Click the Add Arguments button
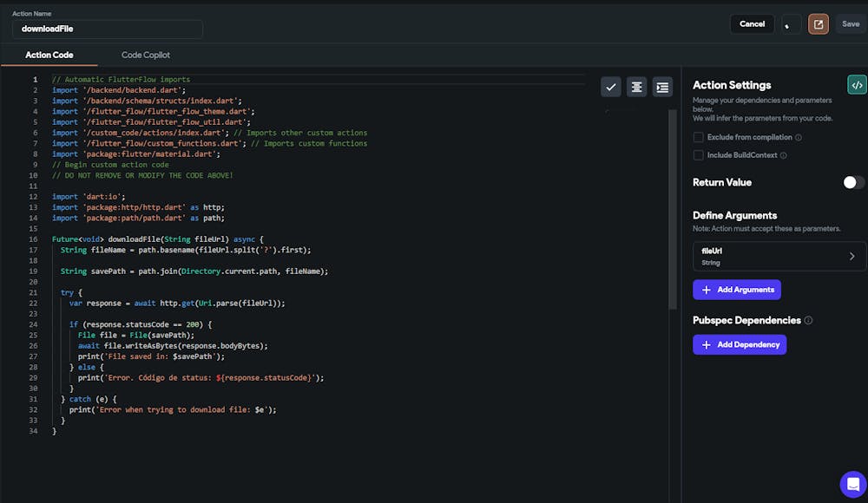868x503 pixels. coord(737,290)
